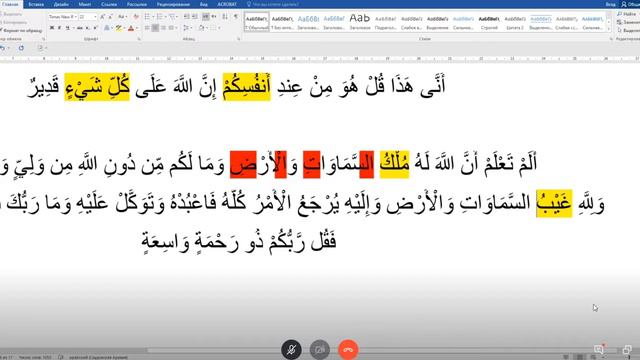Toggle show paragraph marks (¶)
Image resolution: width=640 pixels, height=360 pixels.
click(236, 17)
